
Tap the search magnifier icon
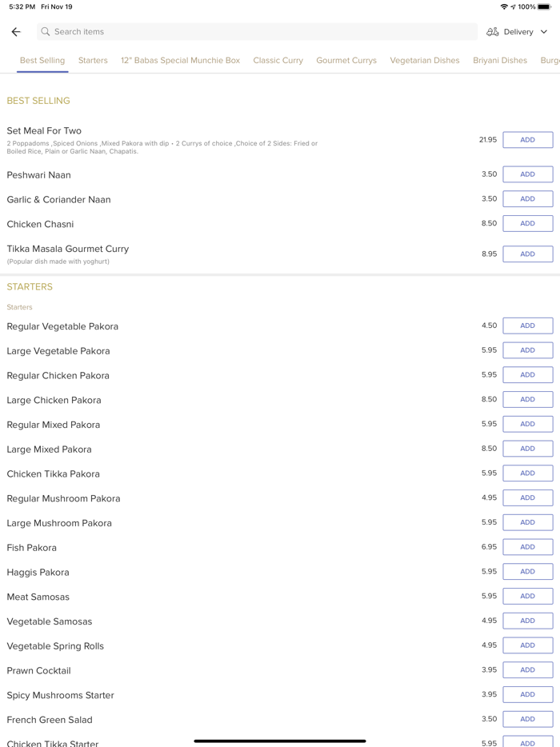(46, 32)
